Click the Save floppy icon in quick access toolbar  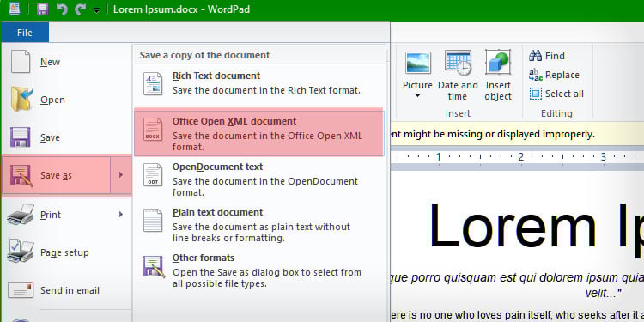[x=43, y=9]
